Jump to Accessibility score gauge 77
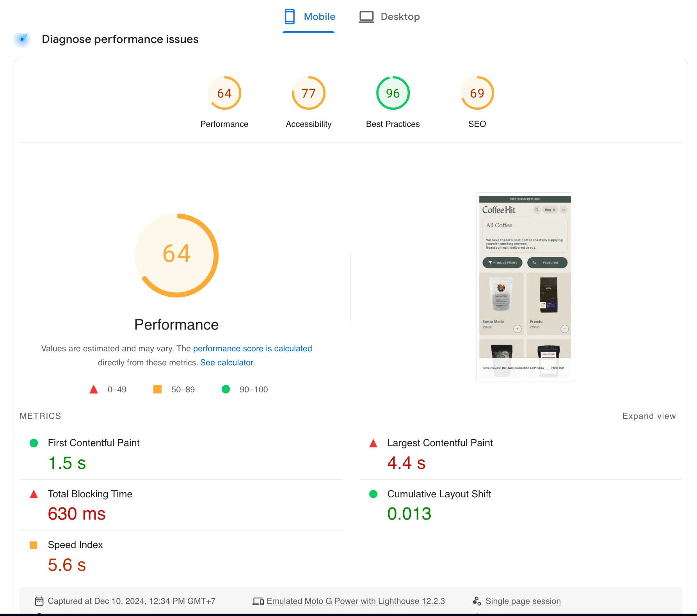Viewport: 697px width, 616px height. pyautogui.click(x=309, y=93)
